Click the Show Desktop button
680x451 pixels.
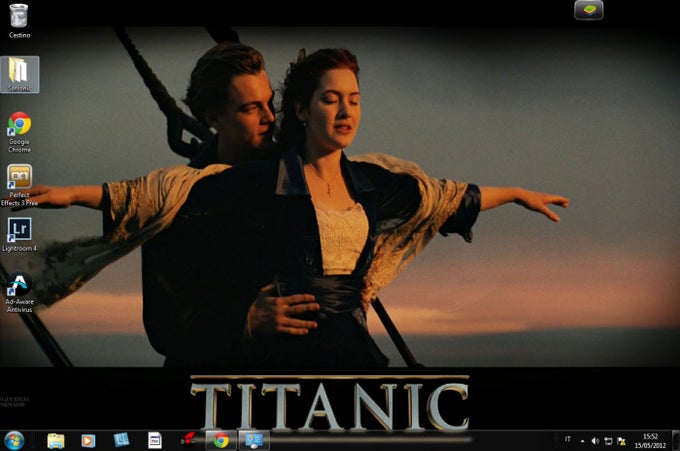(x=675, y=441)
